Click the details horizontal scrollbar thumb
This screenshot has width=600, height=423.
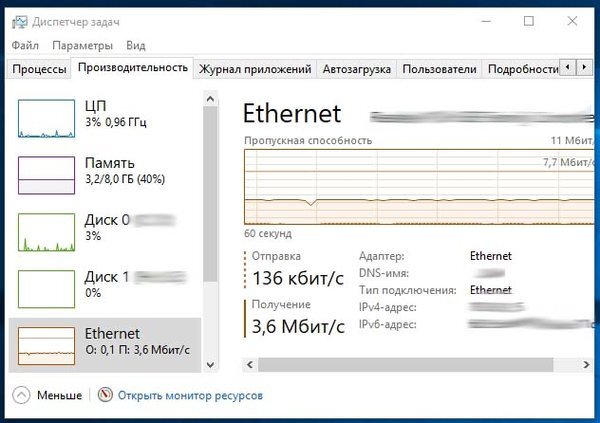pos(406,364)
